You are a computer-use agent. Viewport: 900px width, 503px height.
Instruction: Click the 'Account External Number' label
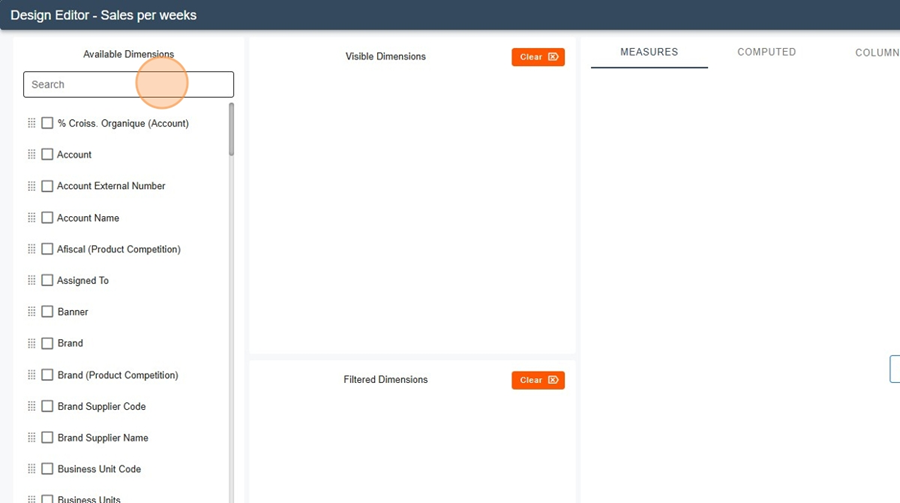111,186
